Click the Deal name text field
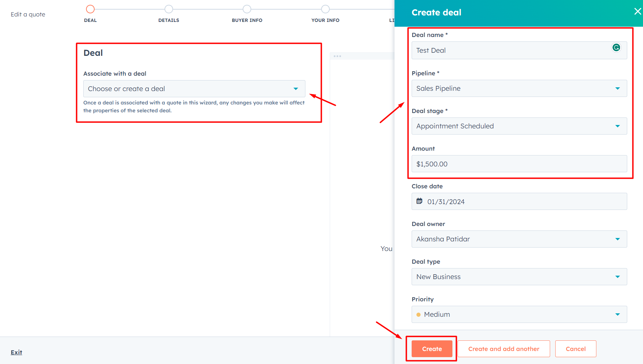The height and width of the screenshot is (364, 643). click(511, 50)
